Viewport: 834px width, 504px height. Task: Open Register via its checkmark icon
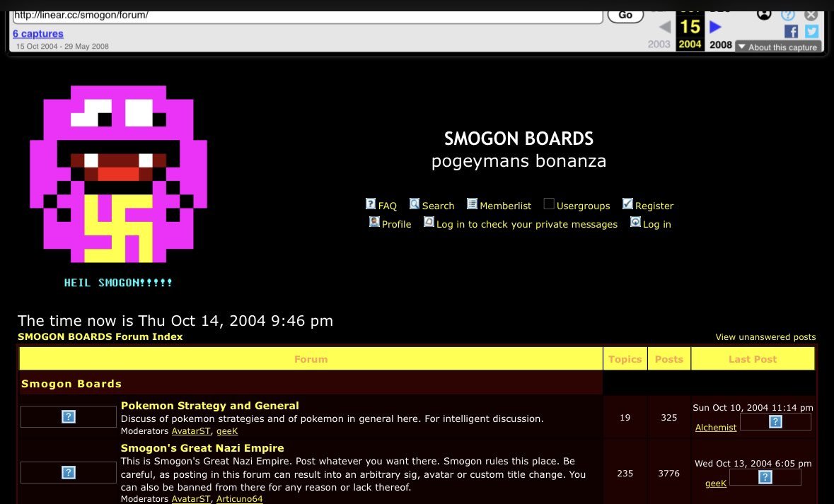627,204
